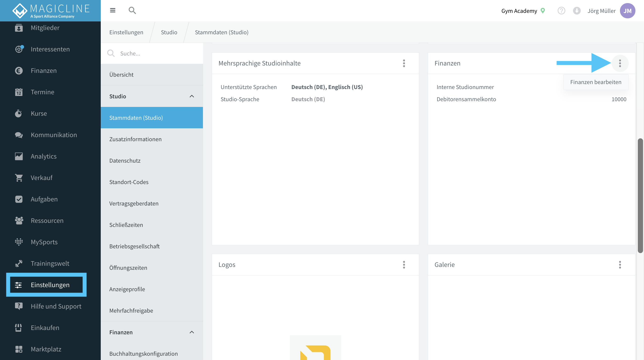This screenshot has height=360, width=644.
Task: Open Zusatzinformationen settings page
Action: [x=152, y=139]
